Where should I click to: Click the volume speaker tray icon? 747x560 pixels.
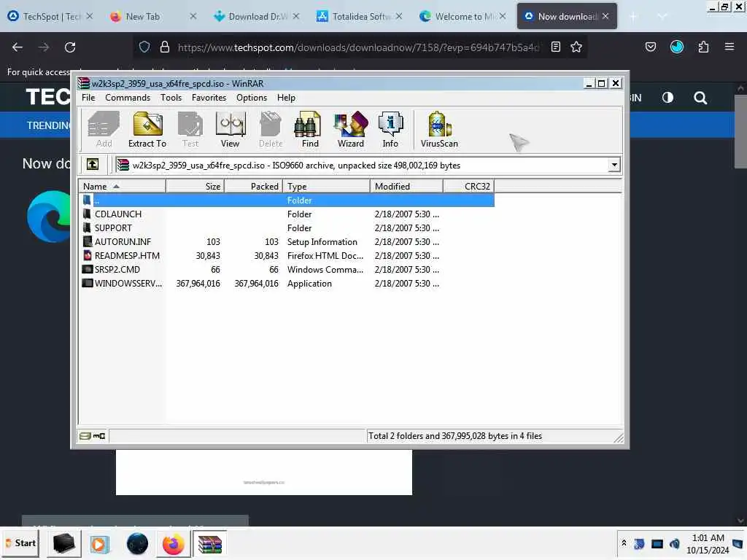(x=675, y=543)
